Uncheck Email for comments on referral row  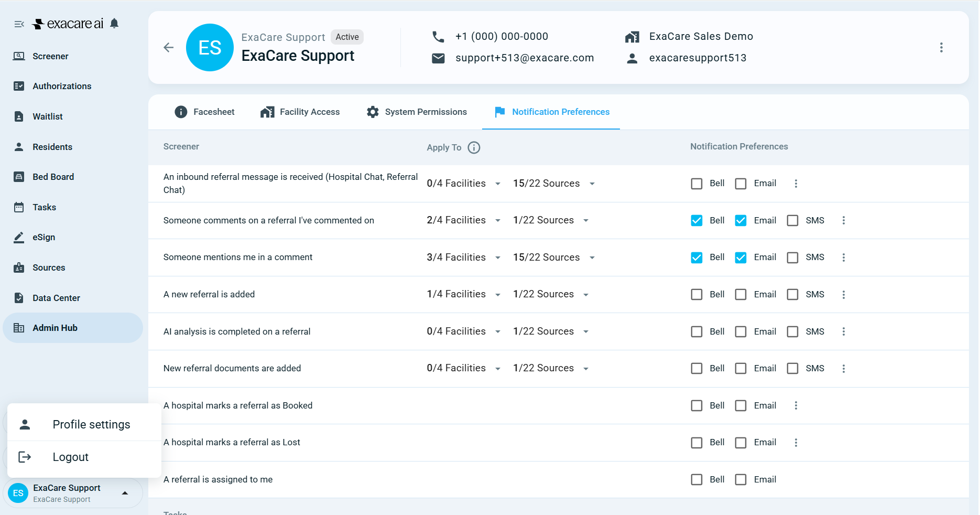741,220
